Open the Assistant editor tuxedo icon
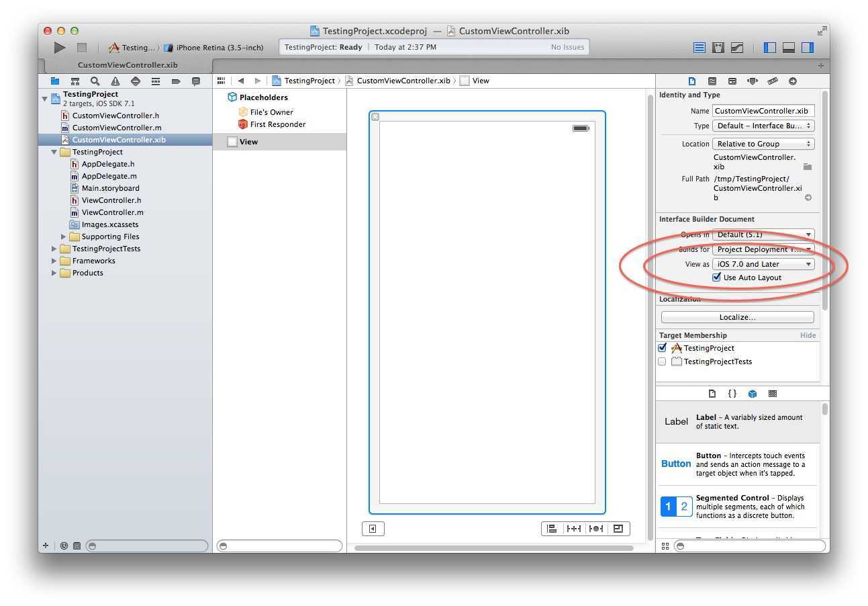868x606 pixels. coord(718,48)
